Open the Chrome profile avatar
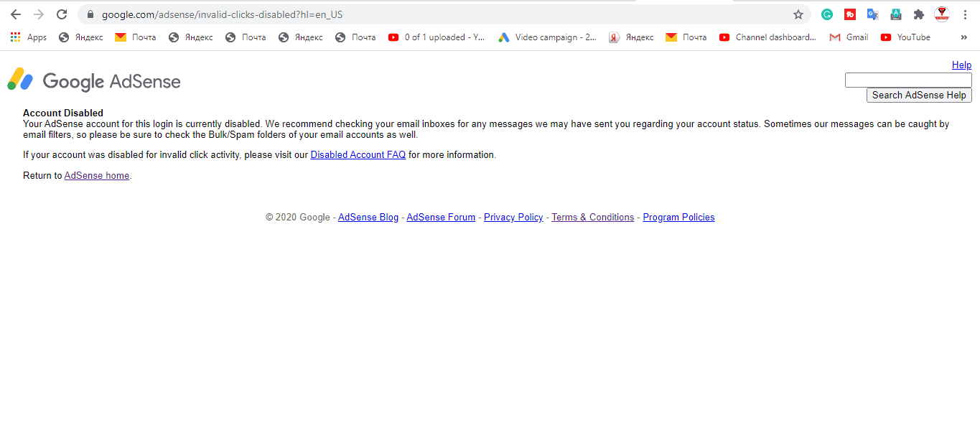This screenshot has height=438, width=980. pos(941,14)
